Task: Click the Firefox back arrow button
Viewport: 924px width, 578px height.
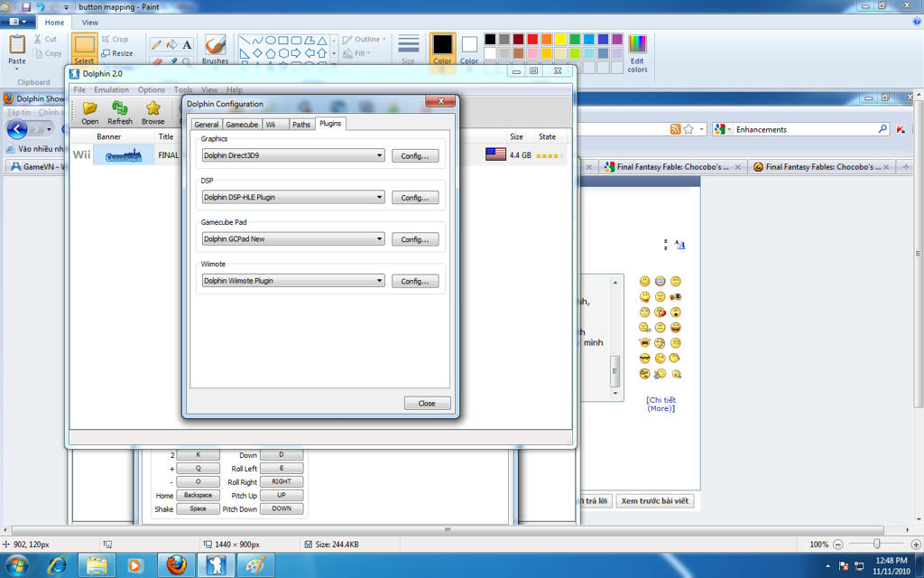Action: pyautogui.click(x=17, y=129)
